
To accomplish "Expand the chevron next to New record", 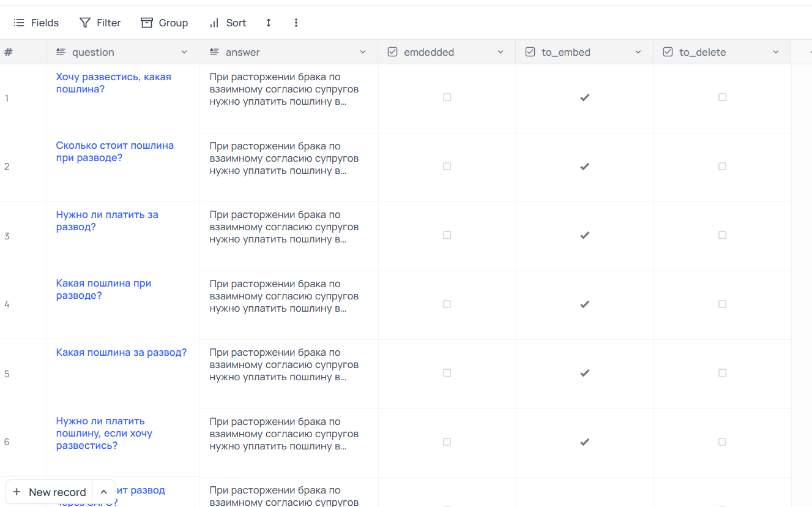I will click(104, 492).
